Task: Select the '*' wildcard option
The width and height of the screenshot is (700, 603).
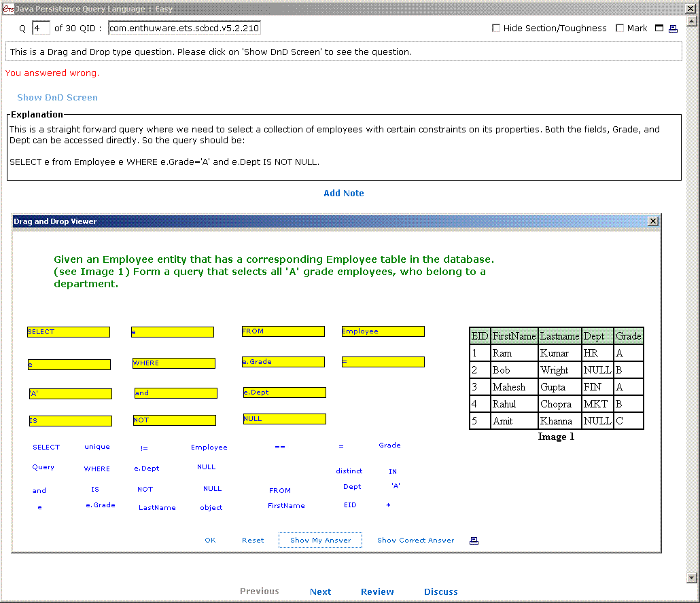Action: click(x=388, y=505)
